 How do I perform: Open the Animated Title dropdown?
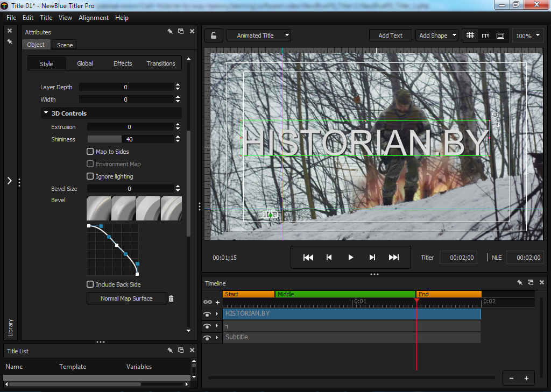(x=259, y=35)
